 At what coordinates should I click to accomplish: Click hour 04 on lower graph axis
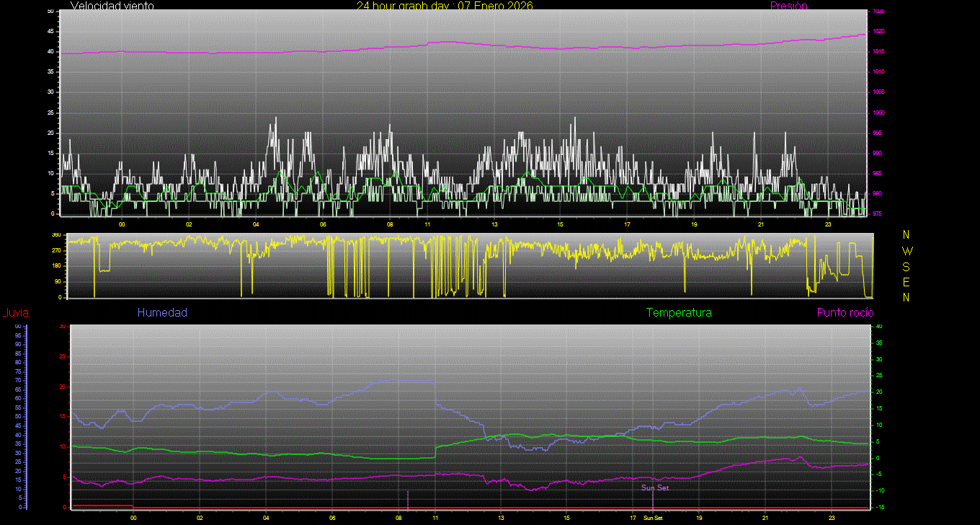266,519
